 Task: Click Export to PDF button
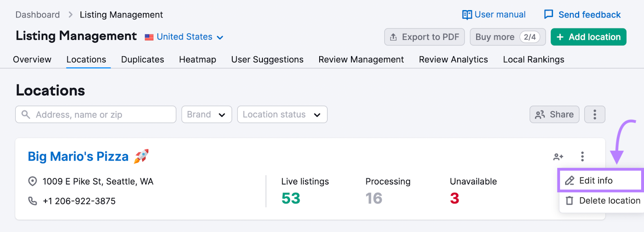424,37
